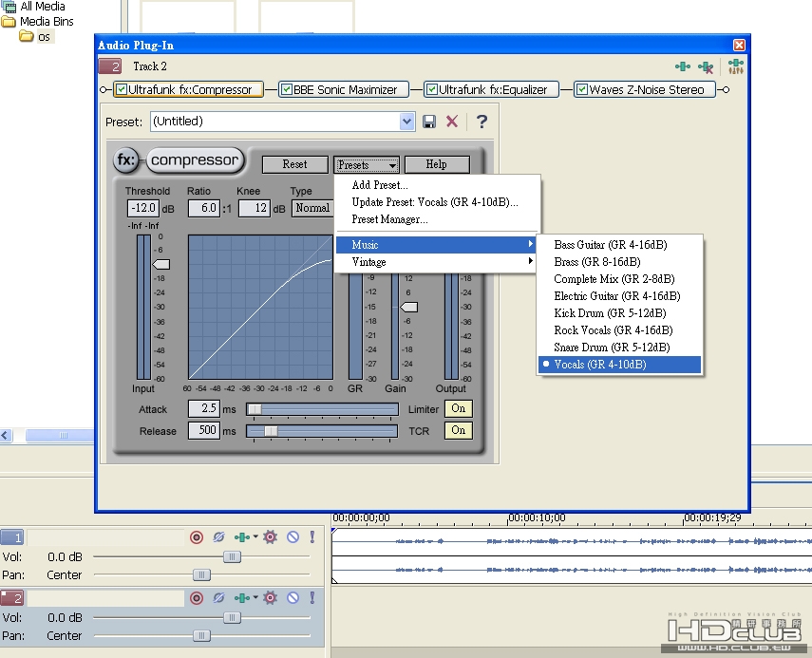Image resolution: width=812 pixels, height=658 pixels.
Task: Open track 2 Track FX dropdown arrow
Action: pyautogui.click(x=255, y=597)
